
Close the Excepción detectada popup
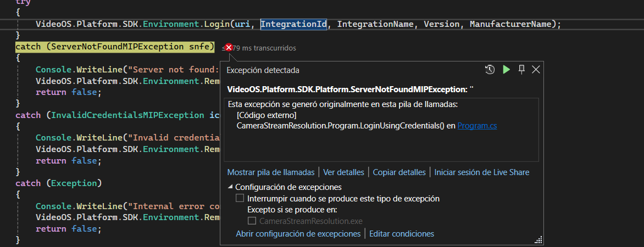(536, 69)
